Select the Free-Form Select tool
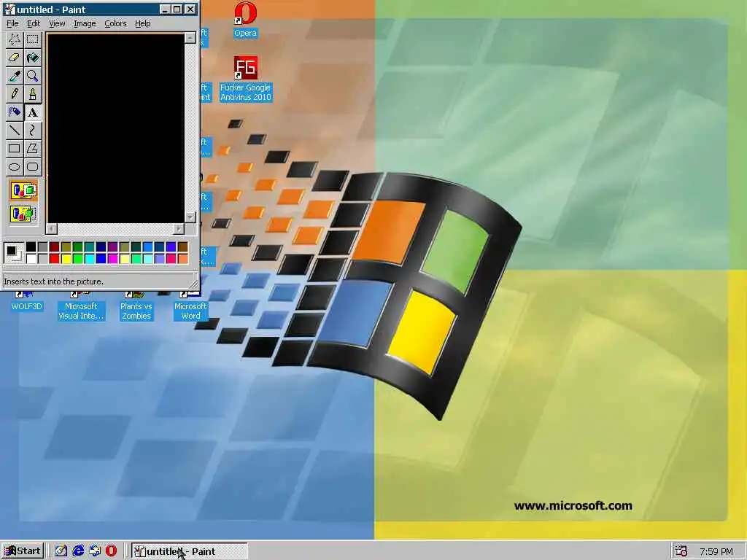This screenshot has width=747, height=560. pyautogui.click(x=15, y=39)
